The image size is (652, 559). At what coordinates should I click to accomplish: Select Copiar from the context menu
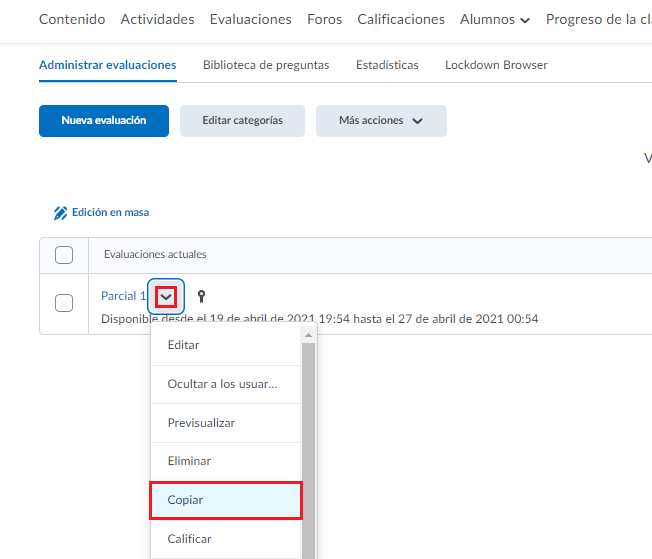click(x=225, y=500)
